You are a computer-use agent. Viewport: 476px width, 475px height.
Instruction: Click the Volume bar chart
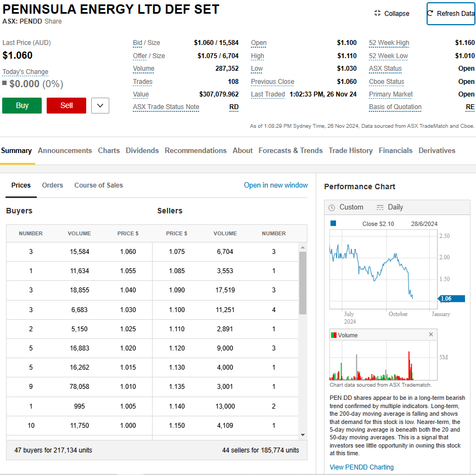[383, 360]
